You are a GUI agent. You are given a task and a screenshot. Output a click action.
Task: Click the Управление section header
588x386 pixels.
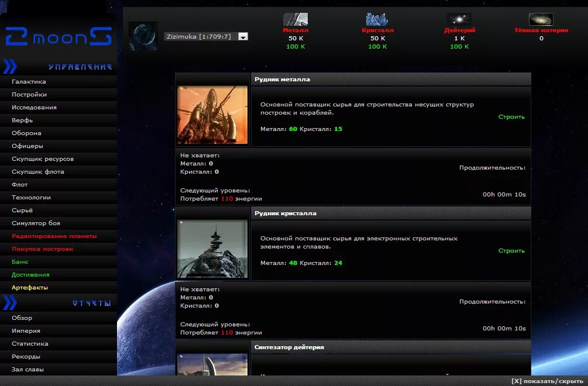80,67
